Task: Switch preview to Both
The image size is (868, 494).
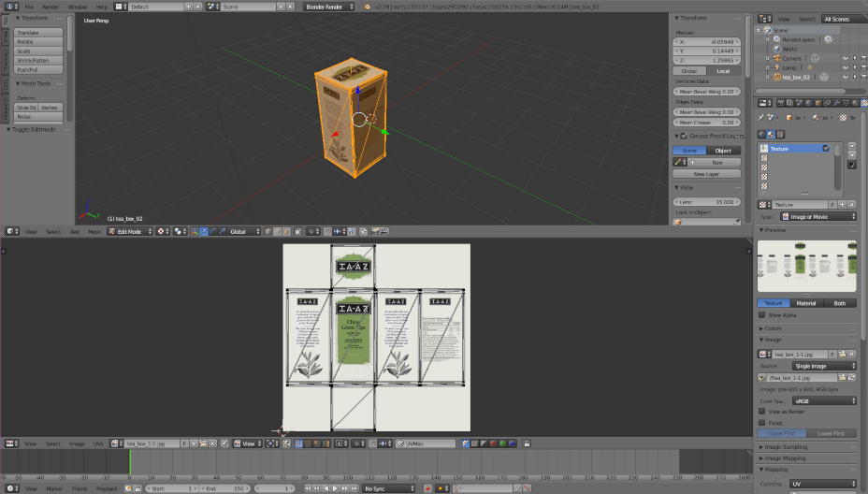Action: click(840, 303)
